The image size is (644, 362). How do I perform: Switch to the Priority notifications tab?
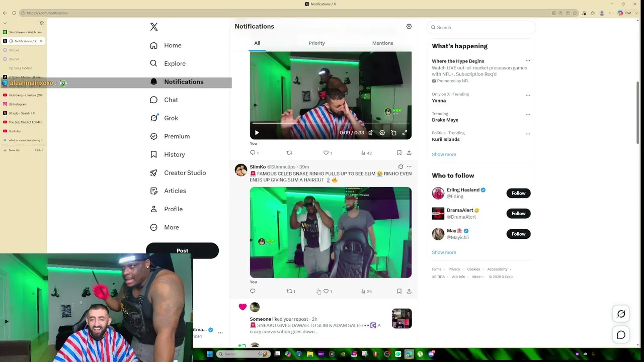[316, 43]
